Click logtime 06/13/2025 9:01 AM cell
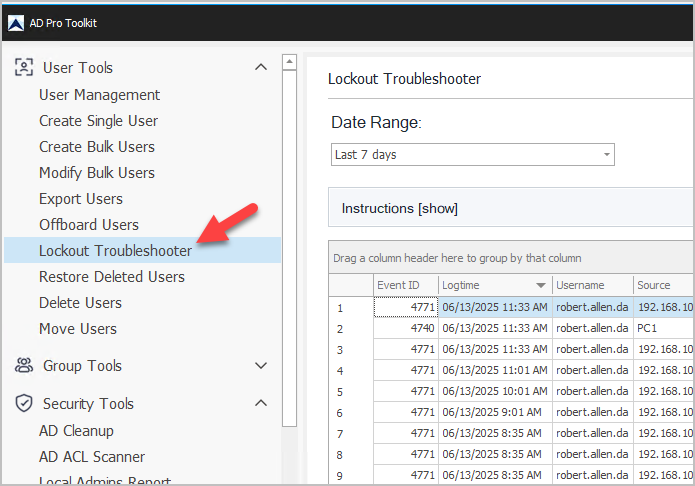Viewport: 695px width, 486px height. pos(495,412)
